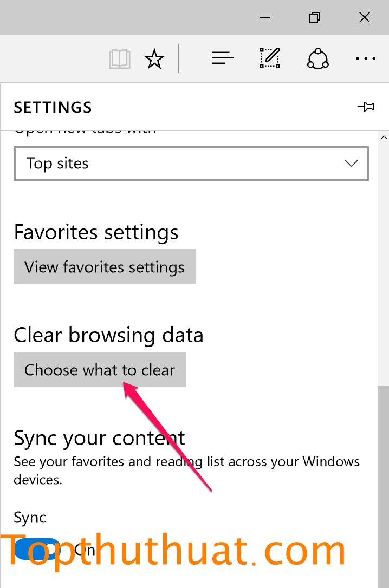389x588 pixels.
Task: Open the More actions ellipsis menu
Action: click(366, 58)
